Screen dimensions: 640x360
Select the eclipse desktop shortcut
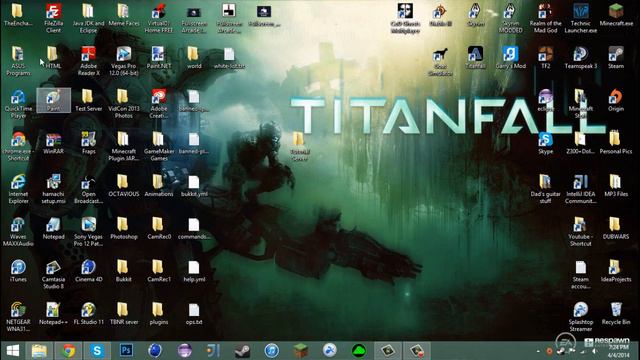coord(546,100)
